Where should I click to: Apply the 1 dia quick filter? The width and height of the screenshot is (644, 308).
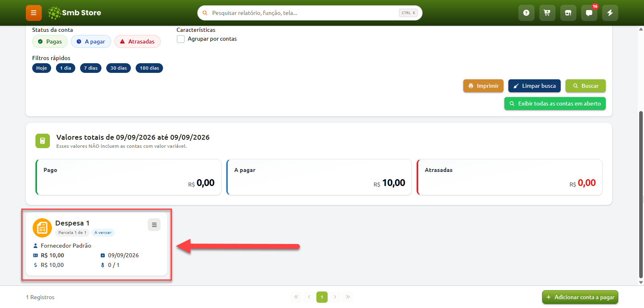66,68
